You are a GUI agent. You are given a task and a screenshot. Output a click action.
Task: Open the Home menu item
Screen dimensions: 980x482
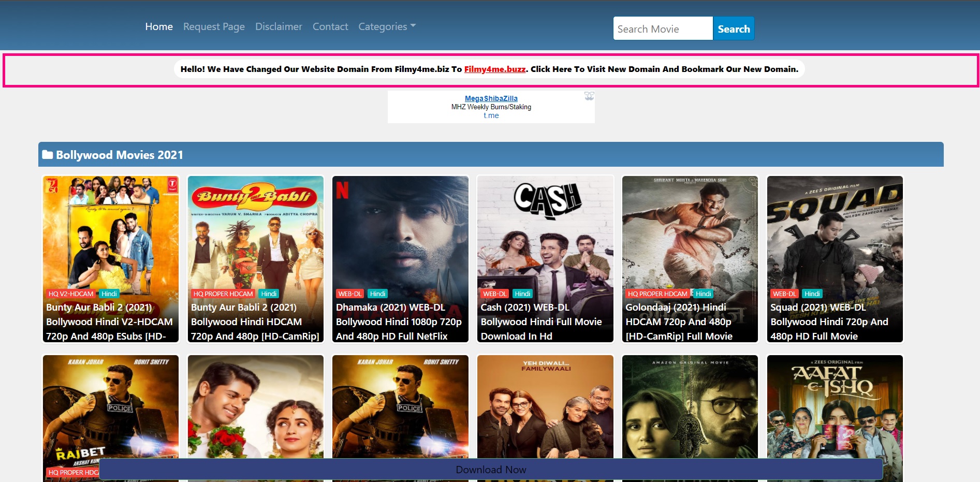pos(159,26)
